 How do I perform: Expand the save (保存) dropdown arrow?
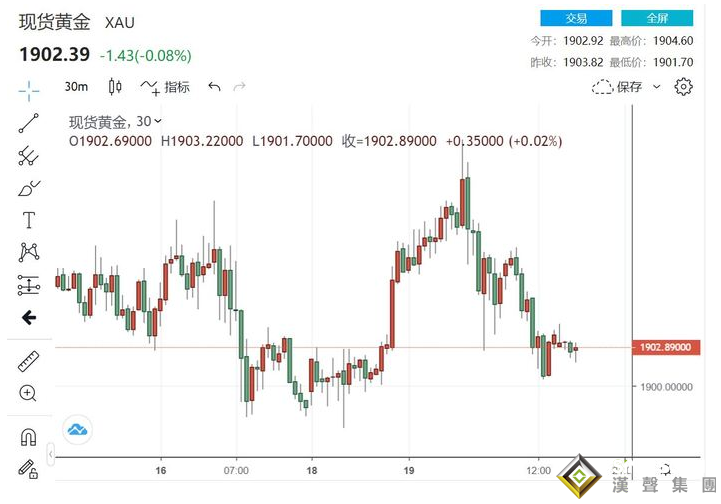pyautogui.click(x=657, y=87)
